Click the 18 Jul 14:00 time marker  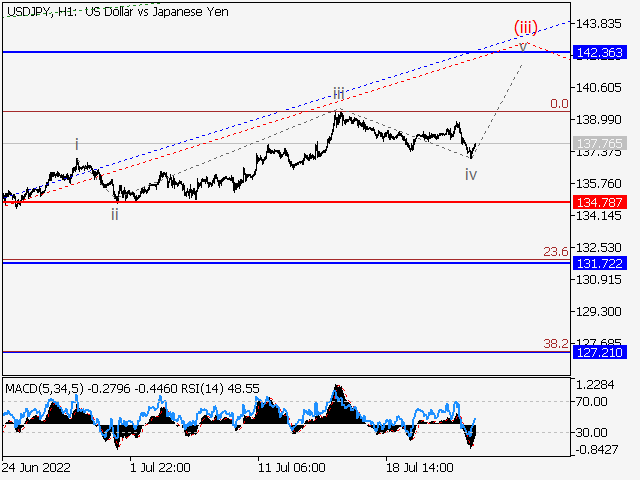420,467
